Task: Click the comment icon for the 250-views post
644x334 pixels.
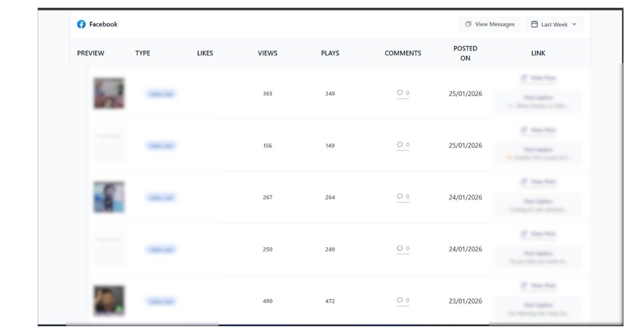Action: coord(400,248)
